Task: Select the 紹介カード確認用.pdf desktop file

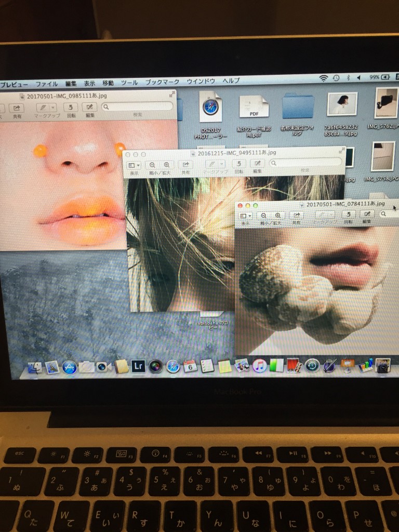Action: point(254,107)
